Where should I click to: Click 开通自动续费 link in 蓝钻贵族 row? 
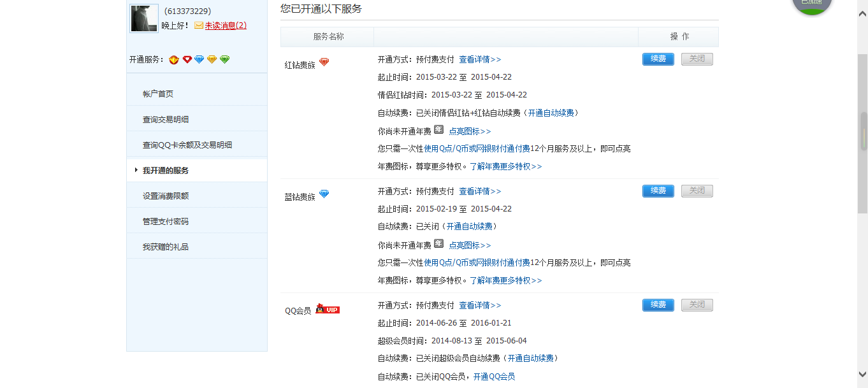point(469,226)
